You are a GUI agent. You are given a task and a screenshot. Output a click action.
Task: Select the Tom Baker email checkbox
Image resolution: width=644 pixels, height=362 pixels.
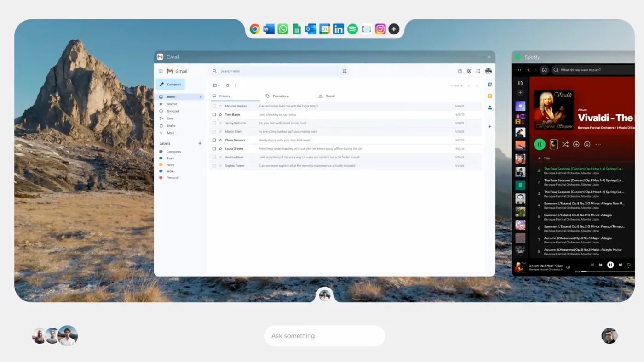(x=214, y=114)
